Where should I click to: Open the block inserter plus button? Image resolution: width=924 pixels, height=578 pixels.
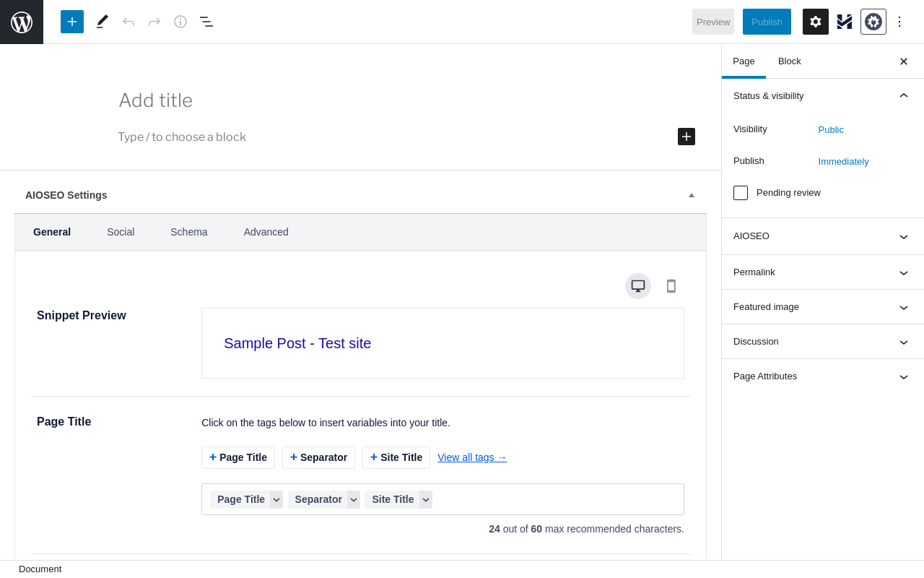(x=72, y=22)
